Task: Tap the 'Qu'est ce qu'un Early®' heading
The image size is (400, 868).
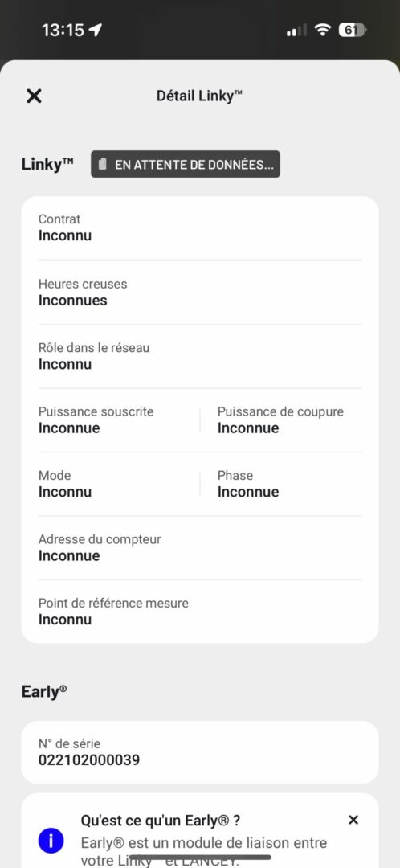Action: (161, 820)
